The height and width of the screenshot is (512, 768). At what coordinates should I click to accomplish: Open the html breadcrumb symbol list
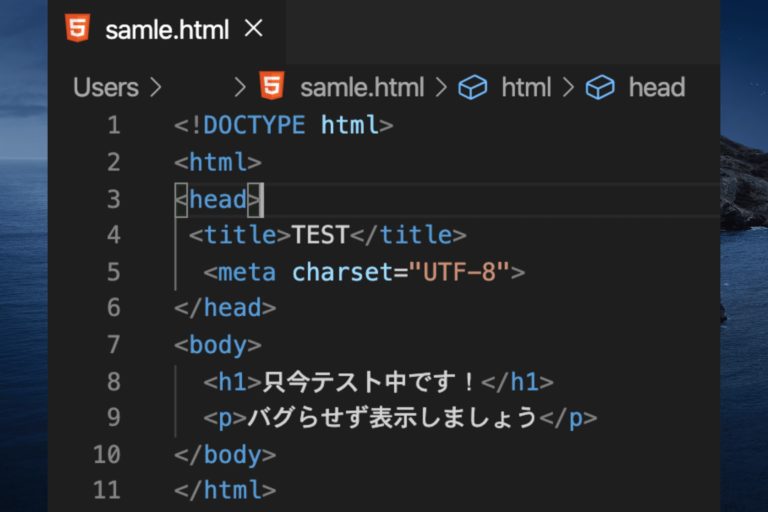(526, 88)
